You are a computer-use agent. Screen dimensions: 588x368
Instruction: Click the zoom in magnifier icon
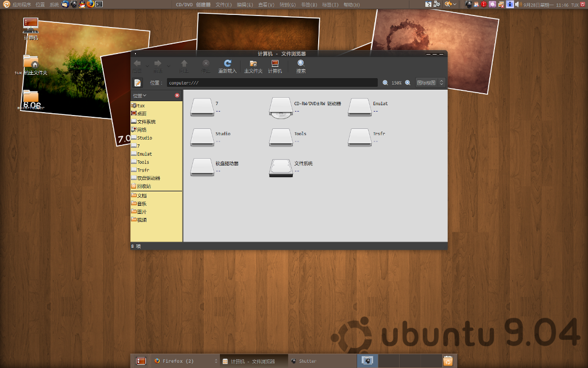click(408, 83)
